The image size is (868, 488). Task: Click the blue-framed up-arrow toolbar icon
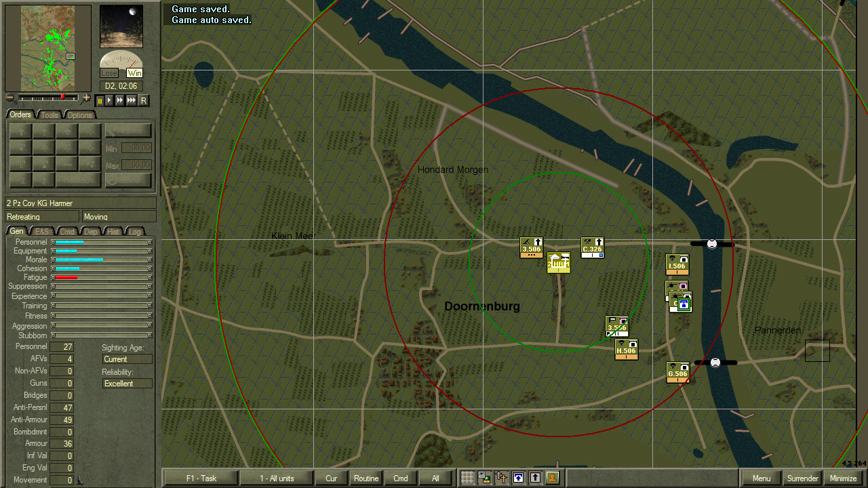[518, 478]
